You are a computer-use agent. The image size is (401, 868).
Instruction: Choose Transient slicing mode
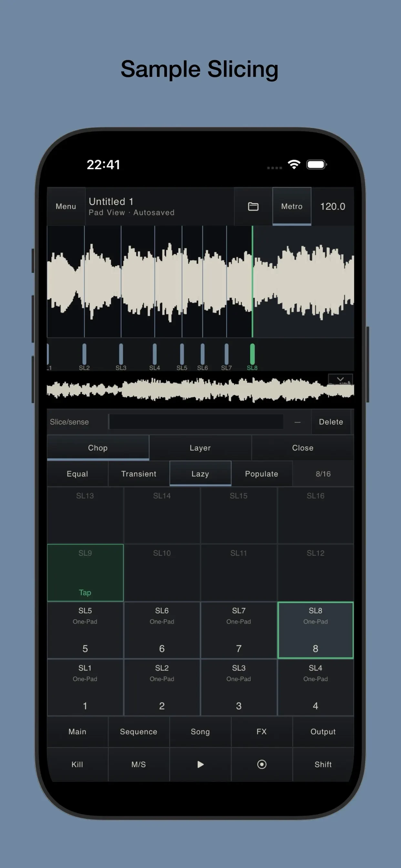pyautogui.click(x=139, y=473)
